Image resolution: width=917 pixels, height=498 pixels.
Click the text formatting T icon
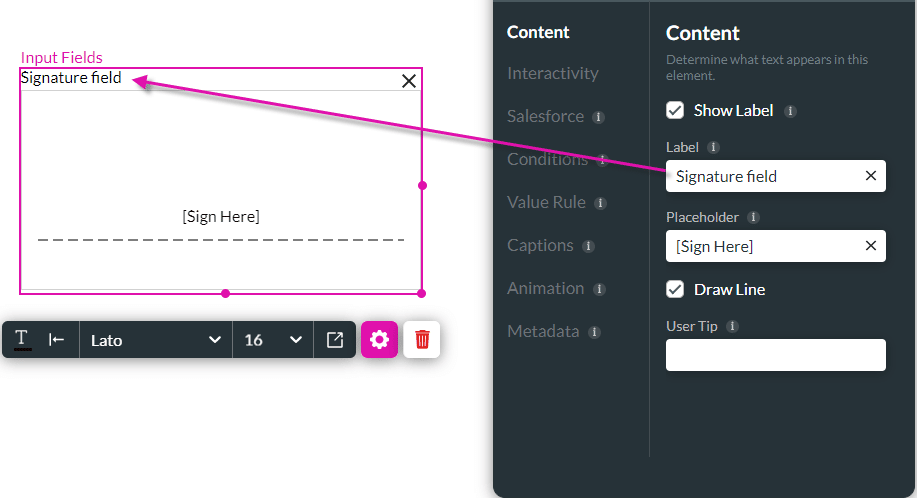pyautogui.click(x=22, y=340)
